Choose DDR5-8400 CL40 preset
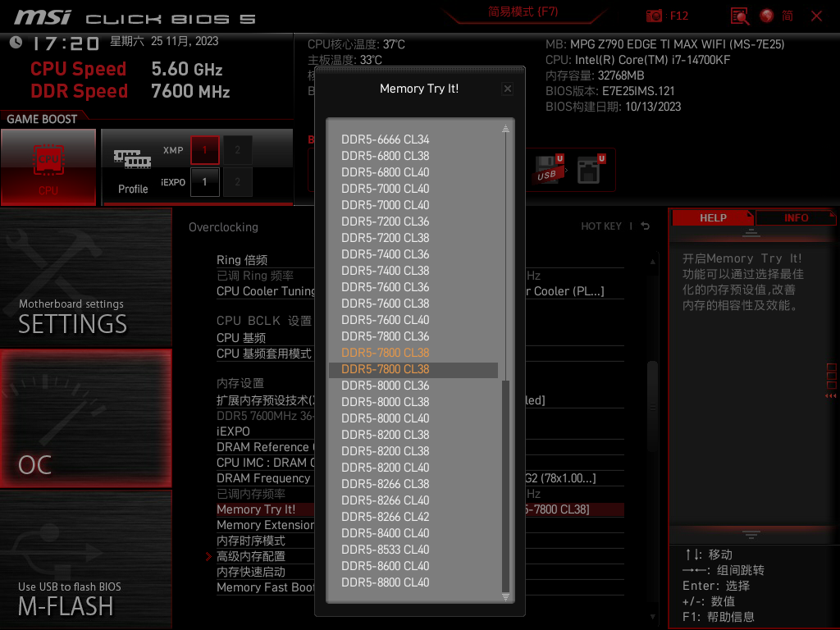Screen dimensions: 840x630 point(386,533)
